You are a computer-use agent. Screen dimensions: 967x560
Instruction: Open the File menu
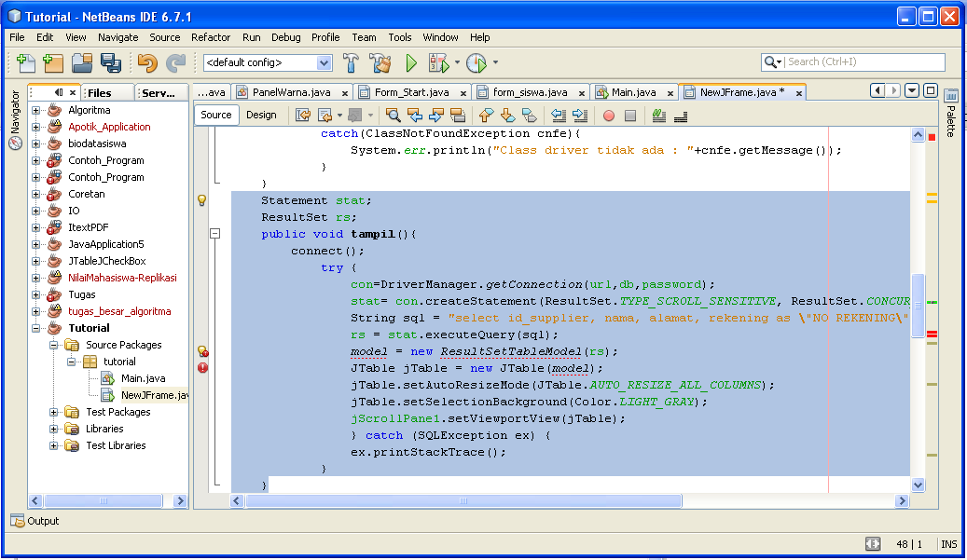click(x=18, y=37)
